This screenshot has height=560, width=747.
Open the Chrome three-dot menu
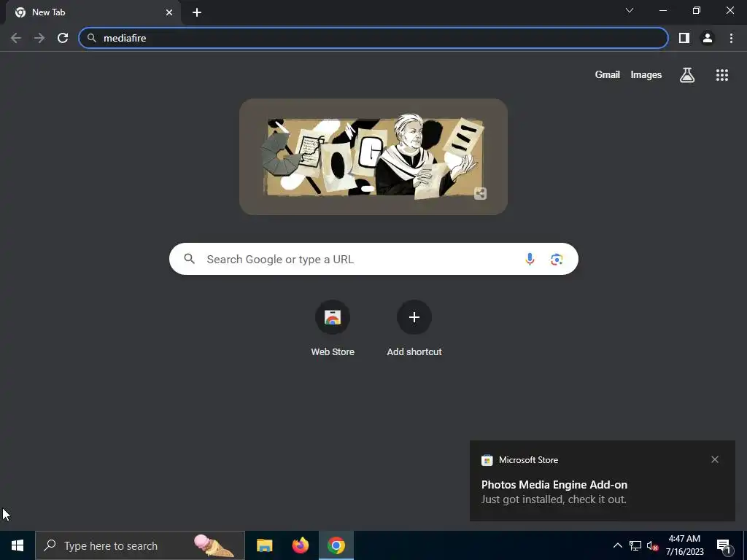tap(731, 38)
